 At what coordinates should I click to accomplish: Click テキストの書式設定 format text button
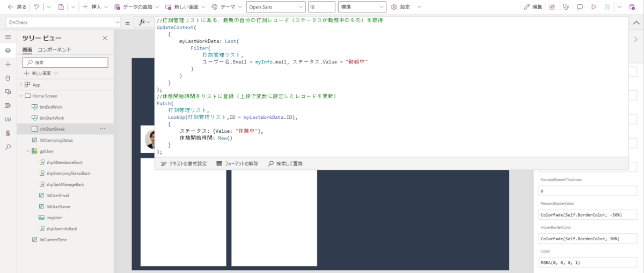[x=184, y=163]
